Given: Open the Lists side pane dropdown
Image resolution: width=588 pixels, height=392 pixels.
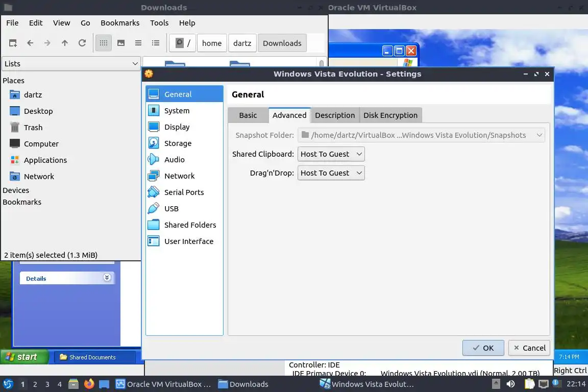Looking at the screenshot, I should pyautogui.click(x=71, y=64).
